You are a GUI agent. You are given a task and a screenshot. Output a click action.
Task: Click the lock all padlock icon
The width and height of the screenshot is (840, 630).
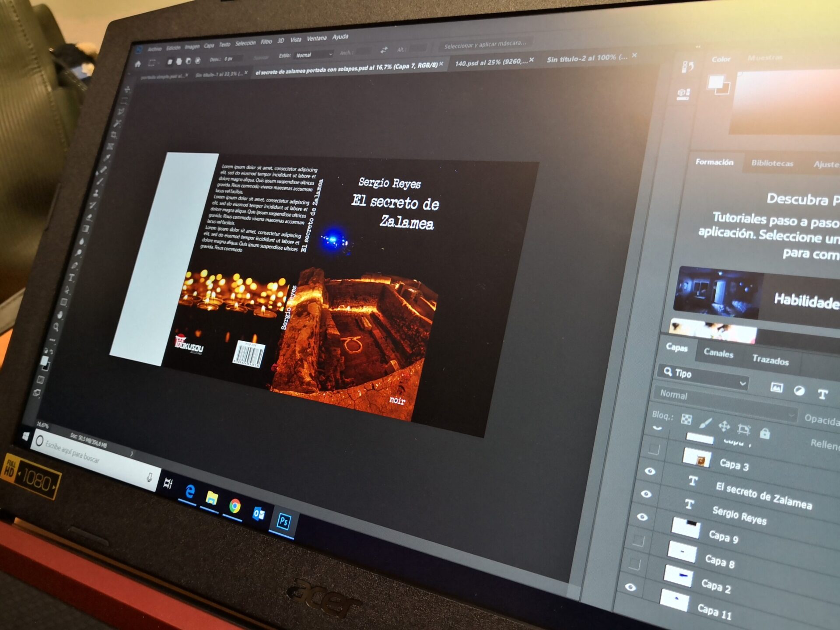coord(764,433)
